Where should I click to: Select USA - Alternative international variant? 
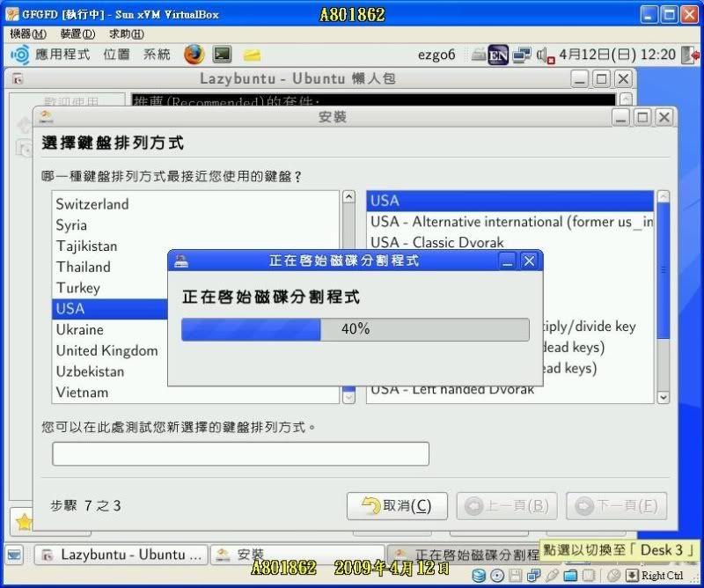coord(510,222)
